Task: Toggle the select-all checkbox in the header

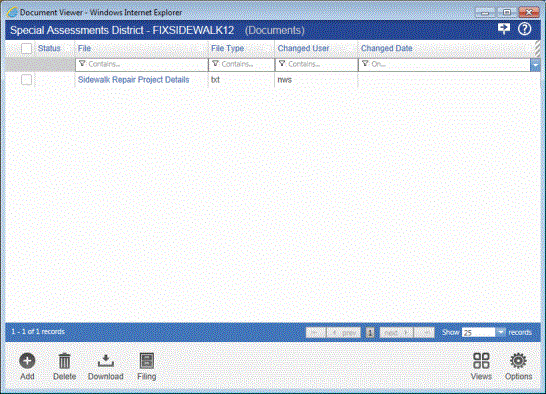Action: [x=26, y=48]
